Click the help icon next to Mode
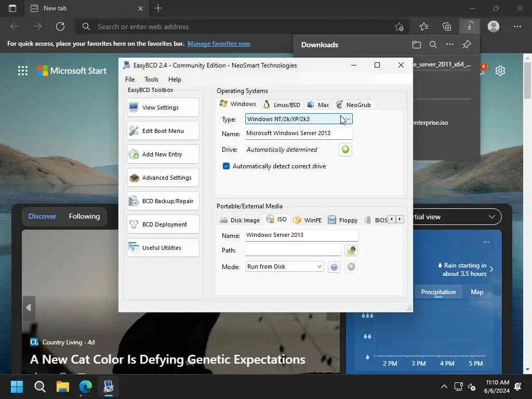This screenshot has height=399, width=532. click(334, 267)
